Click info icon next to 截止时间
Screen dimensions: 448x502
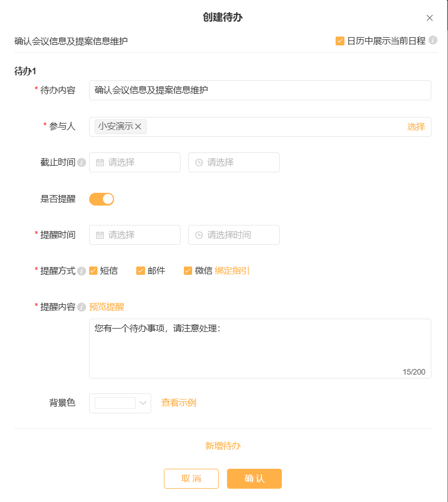[81, 163]
